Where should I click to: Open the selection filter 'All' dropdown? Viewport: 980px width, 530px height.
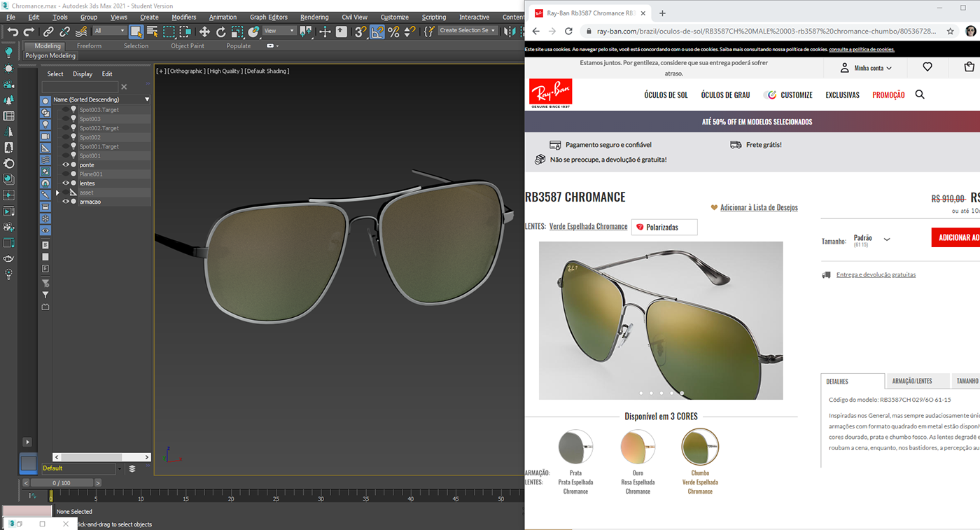(110, 31)
